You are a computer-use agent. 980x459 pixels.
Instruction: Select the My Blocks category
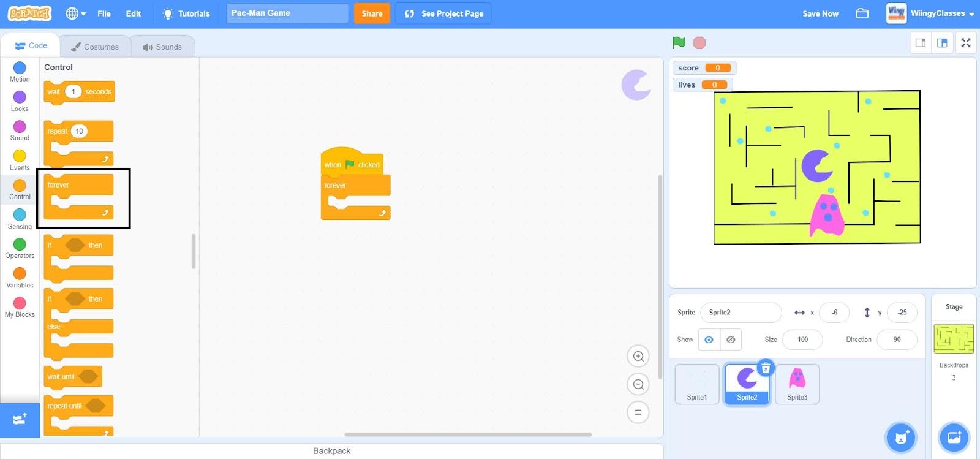pyautogui.click(x=20, y=307)
